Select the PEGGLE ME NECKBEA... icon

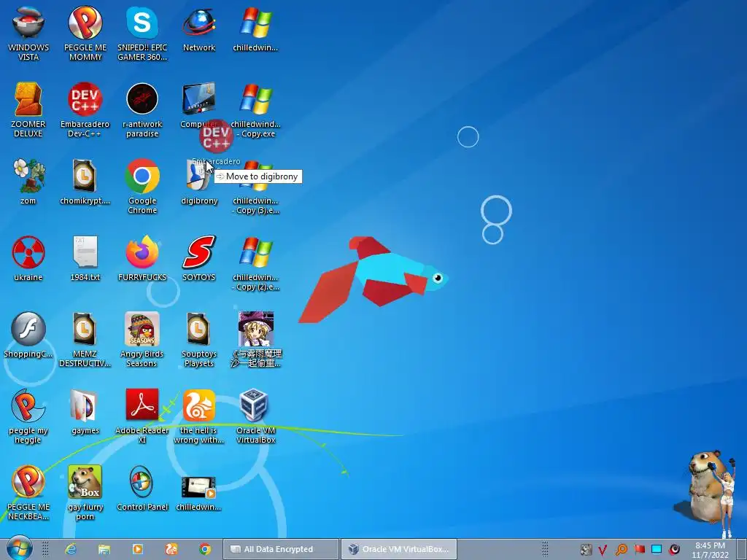28,494
